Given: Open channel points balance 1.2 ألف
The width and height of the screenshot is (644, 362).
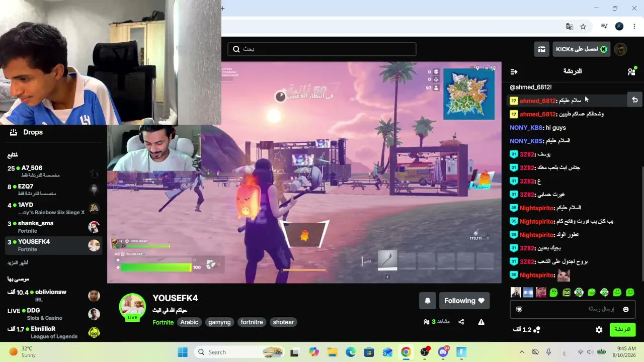Looking at the screenshot, I should point(526,330).
